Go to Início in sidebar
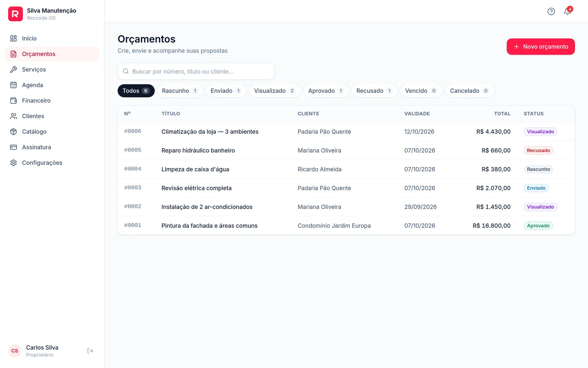The height and width of the screenshot is (368, 588). click(x=52, y=38)
